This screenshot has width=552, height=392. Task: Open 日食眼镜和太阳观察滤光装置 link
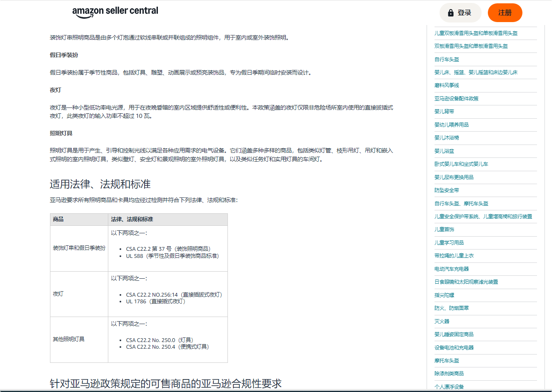[x=466, y=282]
